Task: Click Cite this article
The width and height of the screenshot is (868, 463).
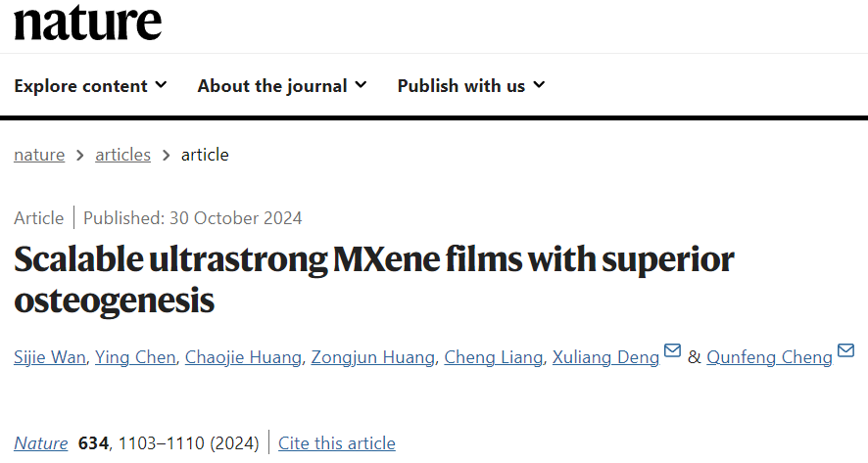Action: pyautogui.click(x=337, y=443)
